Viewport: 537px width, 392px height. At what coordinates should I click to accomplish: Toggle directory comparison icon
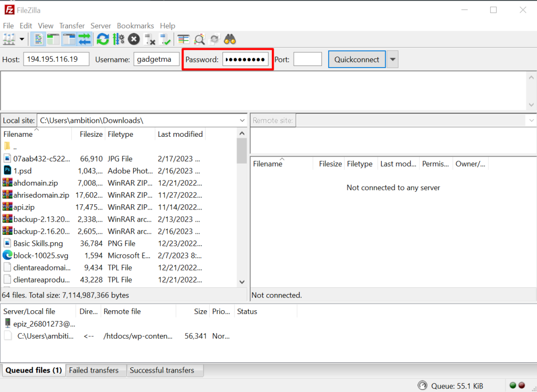[199, 39]
